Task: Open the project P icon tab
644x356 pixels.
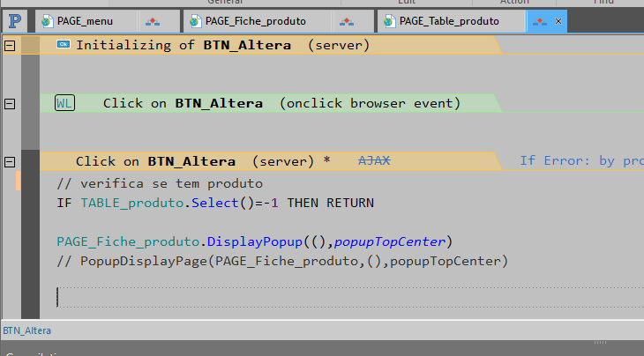Action: (x=15, y=21)
